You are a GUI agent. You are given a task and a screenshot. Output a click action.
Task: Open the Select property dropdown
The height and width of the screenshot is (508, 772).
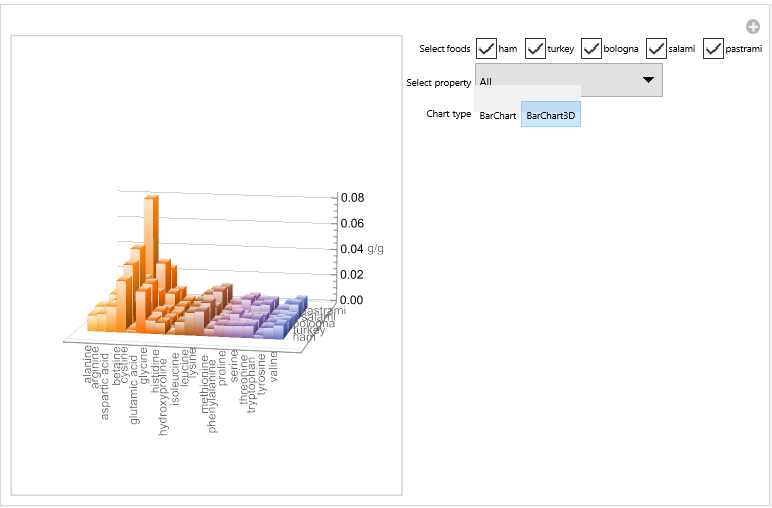coord(569,80)
